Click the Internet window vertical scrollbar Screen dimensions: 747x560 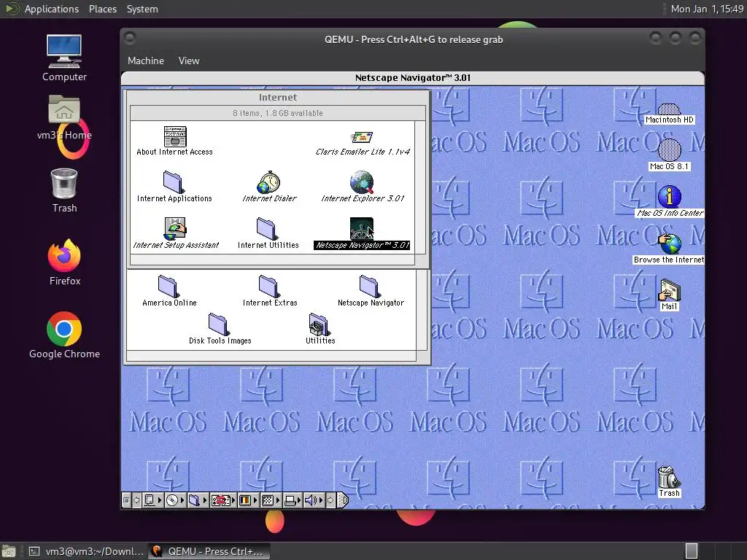pyautogui.click(x=420, y=189)
